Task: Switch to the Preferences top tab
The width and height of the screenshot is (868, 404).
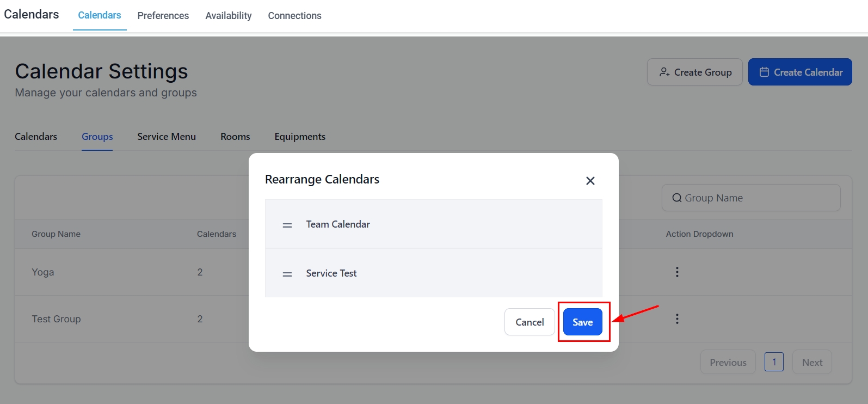Action: (163, 16)
